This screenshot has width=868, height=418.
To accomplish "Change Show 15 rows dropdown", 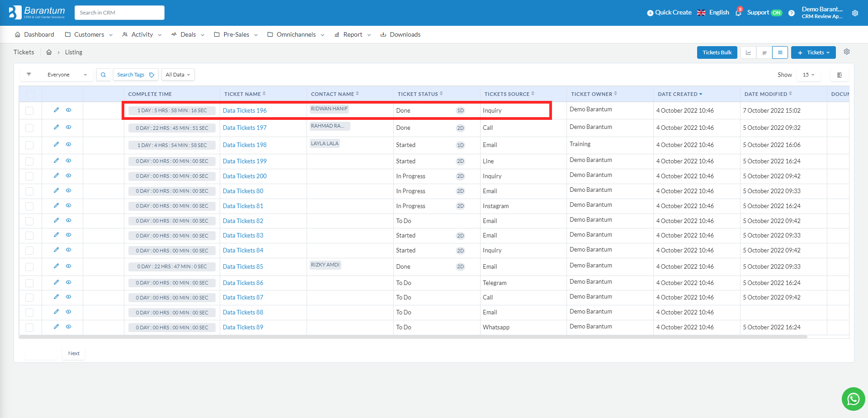I will coord(808,75).
